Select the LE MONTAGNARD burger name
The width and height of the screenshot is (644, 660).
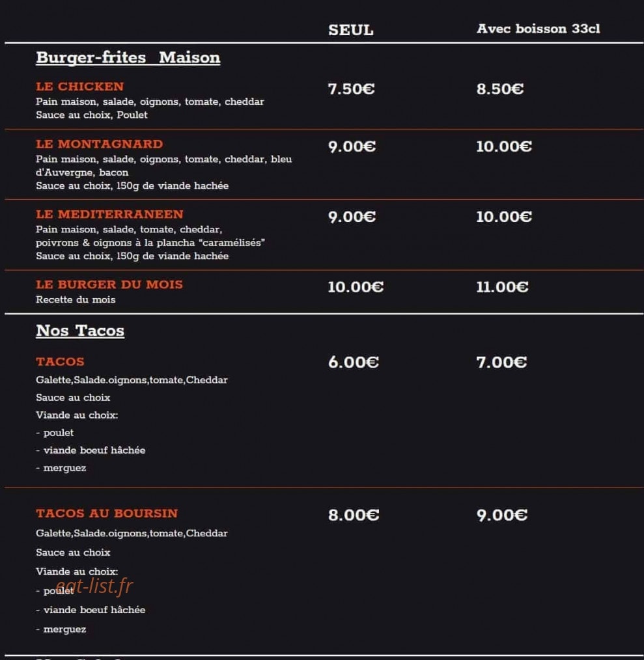click(x=100, y=144)
